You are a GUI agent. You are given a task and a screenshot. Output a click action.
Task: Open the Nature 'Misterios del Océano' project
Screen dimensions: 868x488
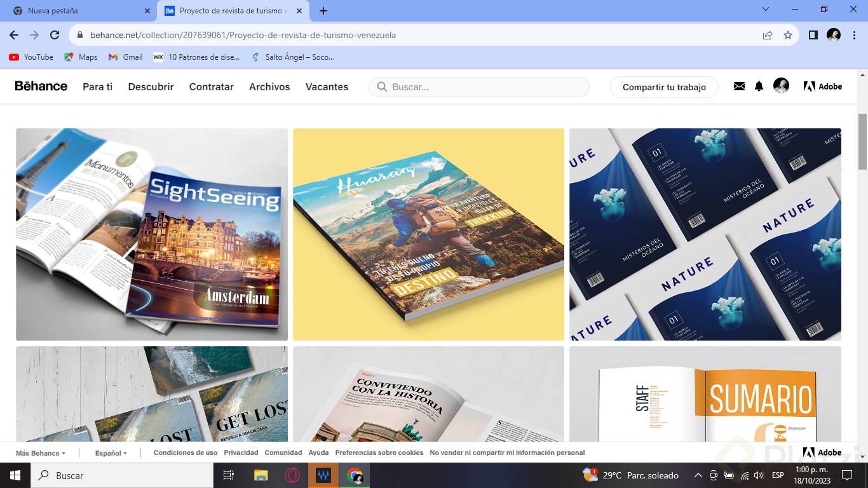click(705, 234)
